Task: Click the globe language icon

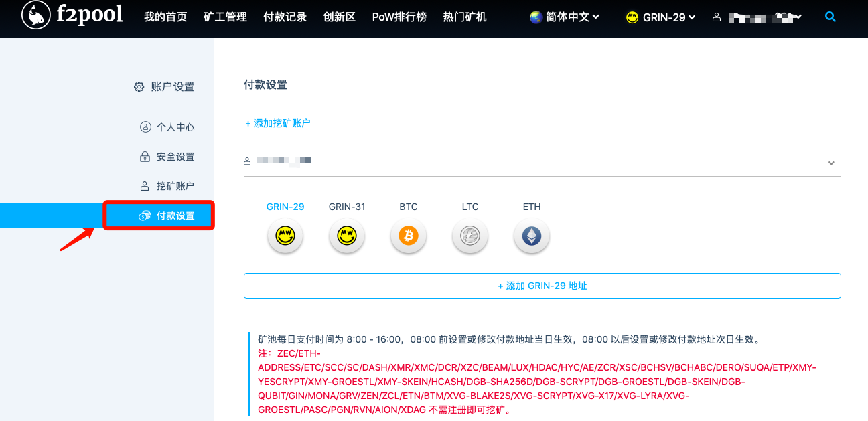Action: tap(536, 17)
